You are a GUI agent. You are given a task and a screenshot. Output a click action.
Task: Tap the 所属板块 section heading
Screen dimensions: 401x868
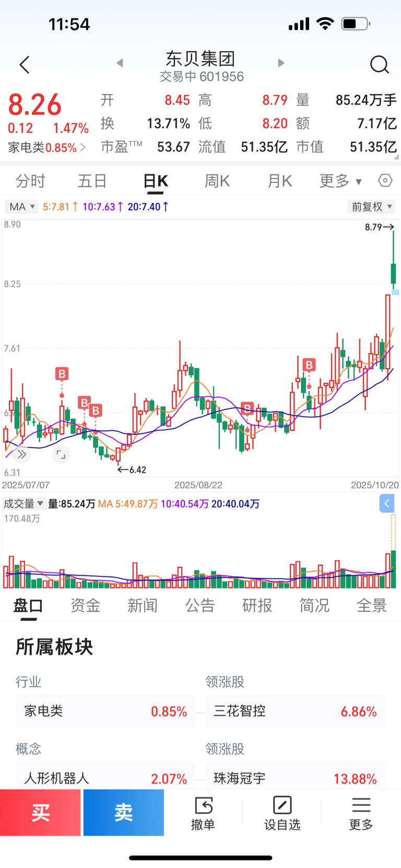(x=54, y=647)
